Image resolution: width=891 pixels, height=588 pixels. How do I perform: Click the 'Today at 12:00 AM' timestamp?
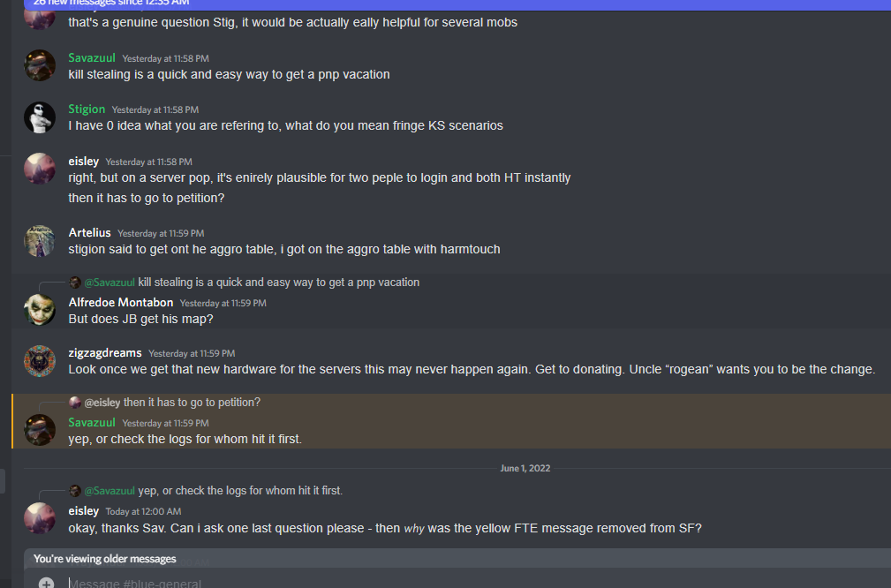143,511
